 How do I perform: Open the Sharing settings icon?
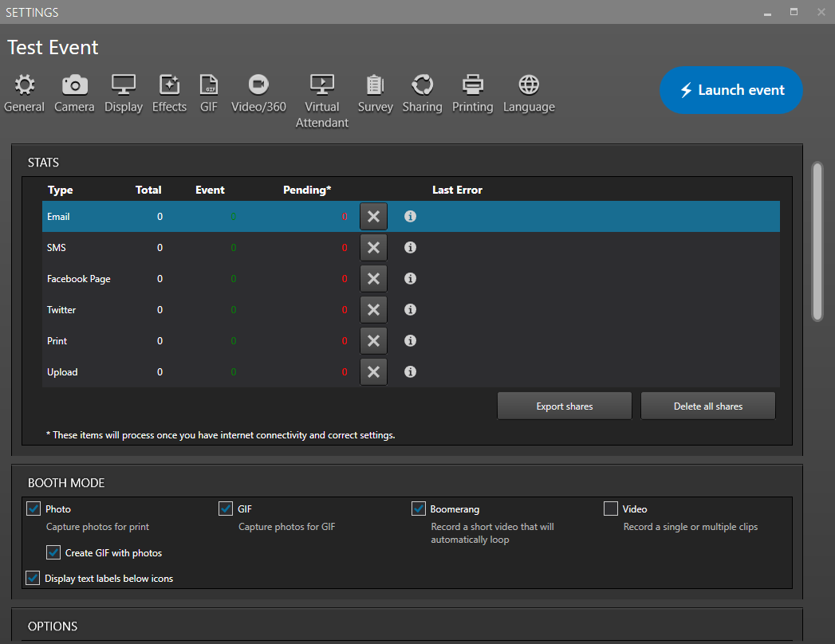[x=422, y=84]
